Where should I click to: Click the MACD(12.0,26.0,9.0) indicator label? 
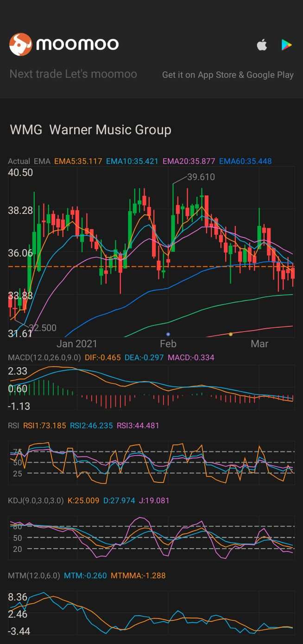point(44,357)
